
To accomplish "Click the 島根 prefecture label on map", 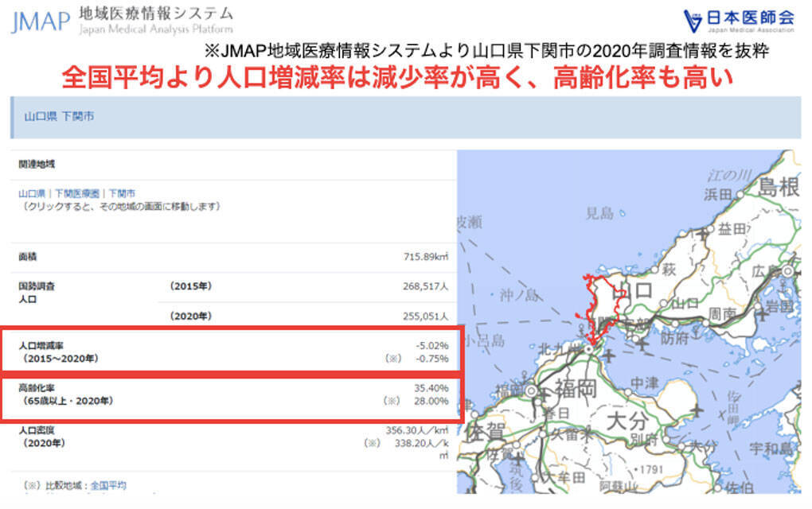I will pos(778,188).
